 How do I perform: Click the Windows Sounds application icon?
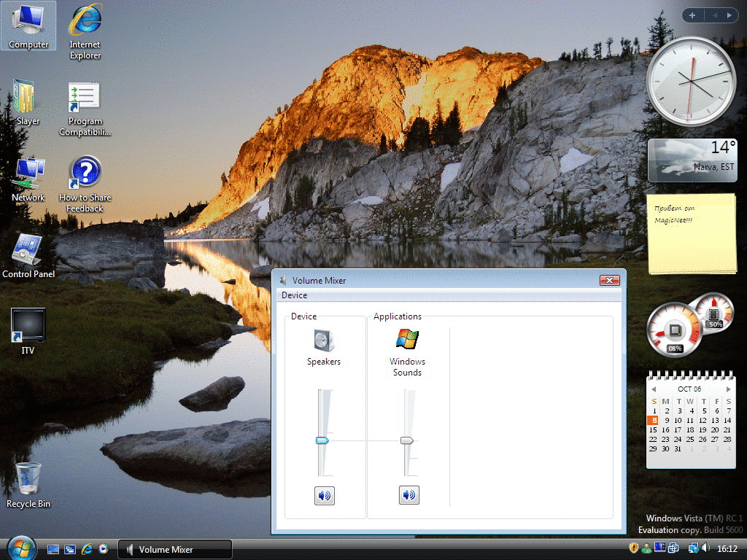tap(407, 339)
